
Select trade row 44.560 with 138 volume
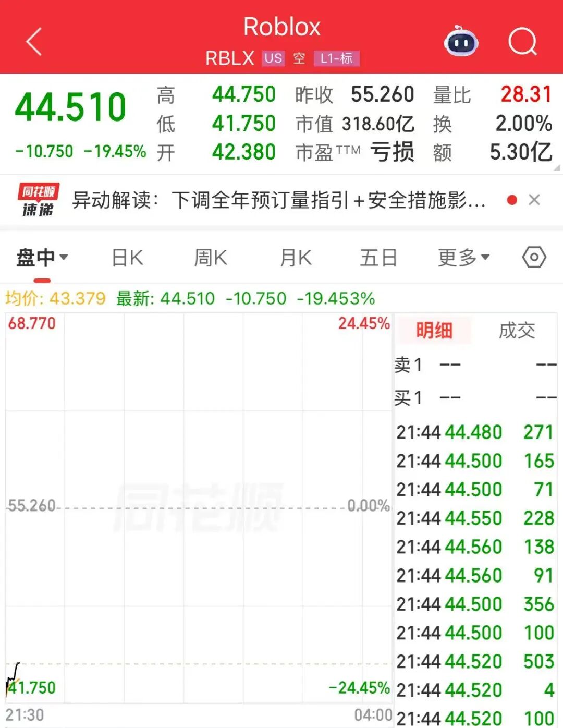475,547
